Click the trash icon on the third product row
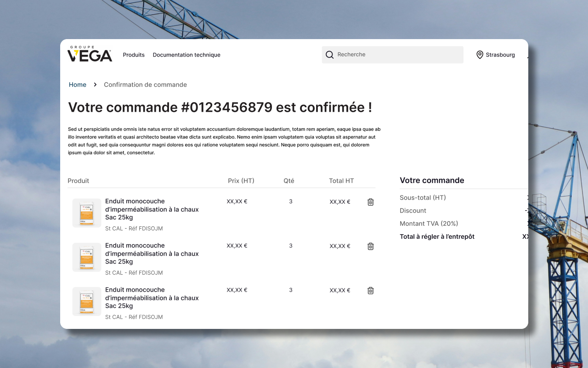This screenshot has width=588, height=368. [371, 290]
